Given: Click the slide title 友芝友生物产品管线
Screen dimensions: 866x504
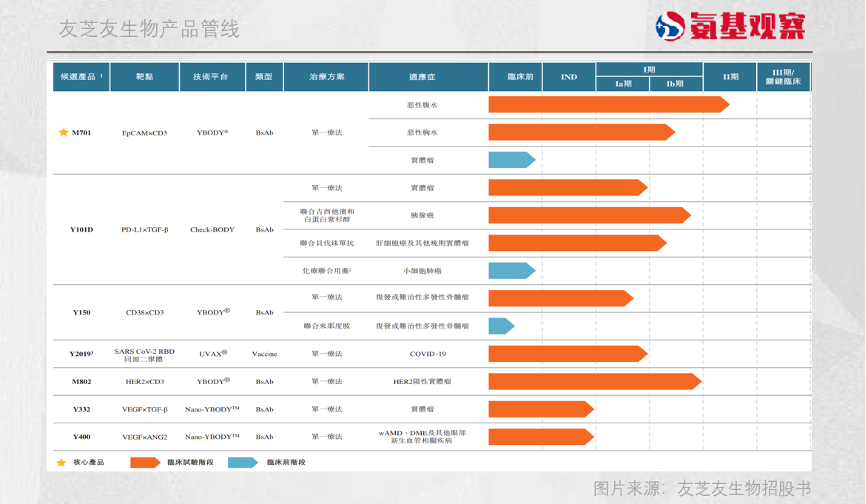Looking at the screenshot, I should tap(150, 28).
